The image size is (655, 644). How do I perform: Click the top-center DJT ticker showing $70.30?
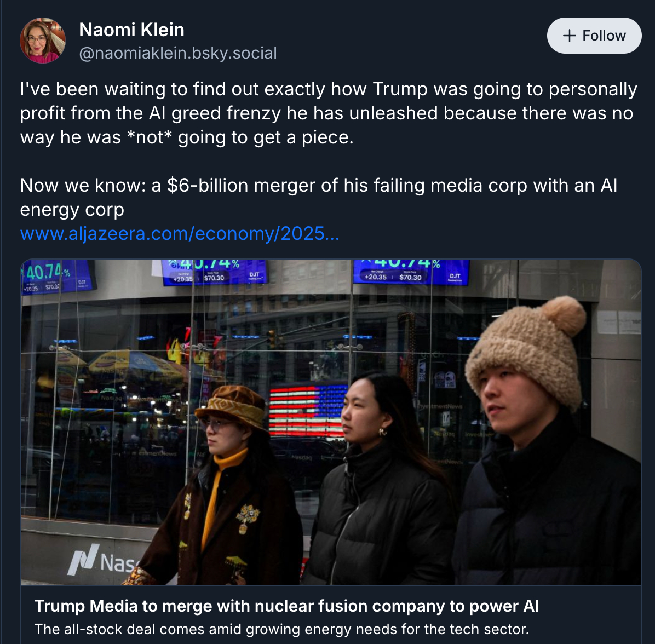pos(215,272)
